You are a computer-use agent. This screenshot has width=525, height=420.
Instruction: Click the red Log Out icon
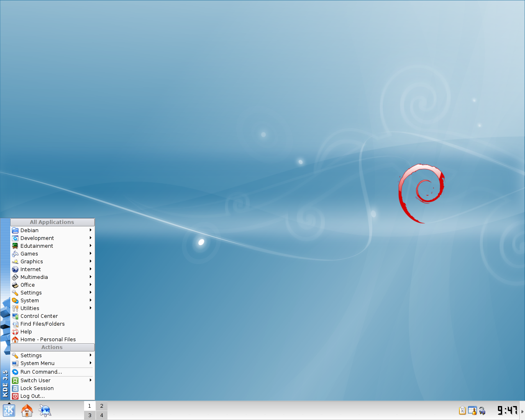(15, 396)
